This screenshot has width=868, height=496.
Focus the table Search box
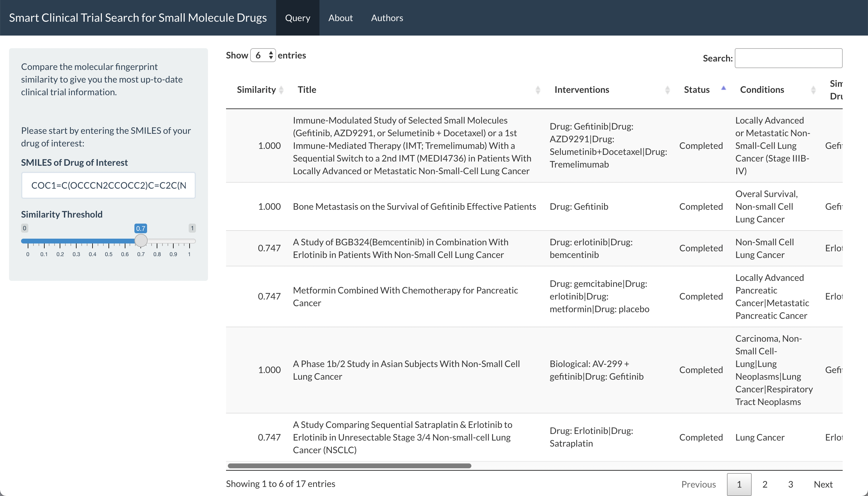click(x=788, y=58)
